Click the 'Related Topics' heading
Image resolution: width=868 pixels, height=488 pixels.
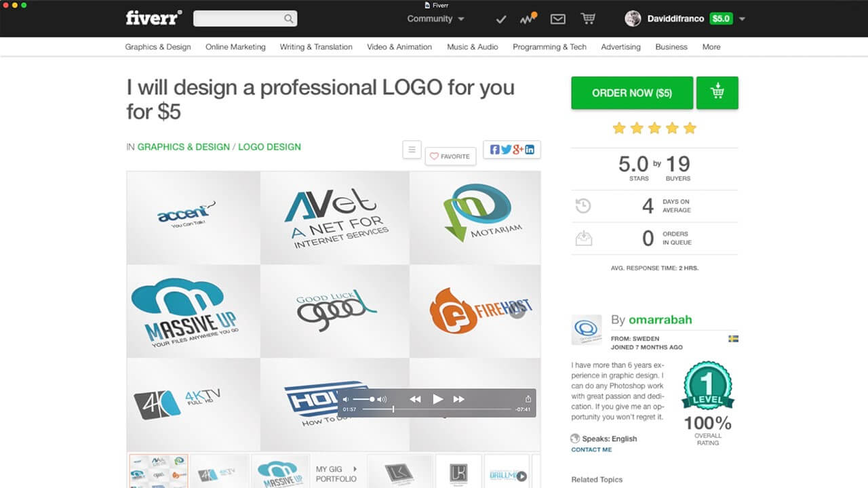click(597, 480)
